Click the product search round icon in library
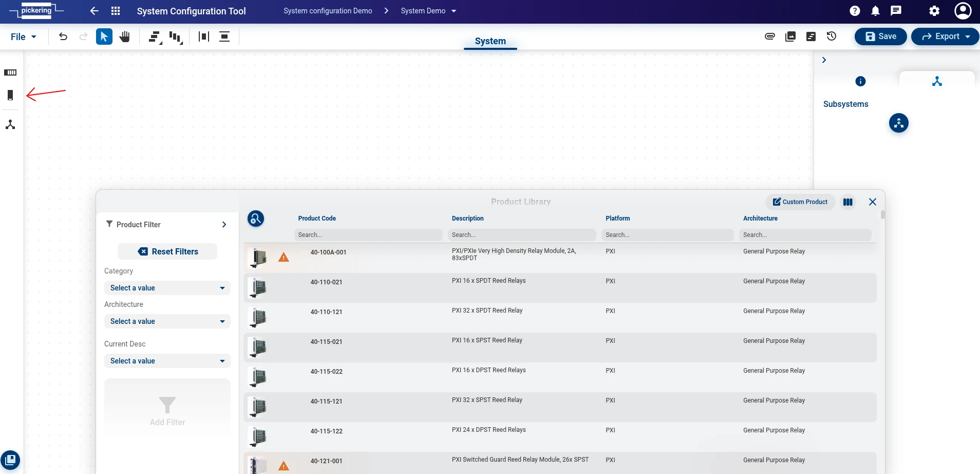The width and height of the screenshot is (980, 474). point(256,218)
